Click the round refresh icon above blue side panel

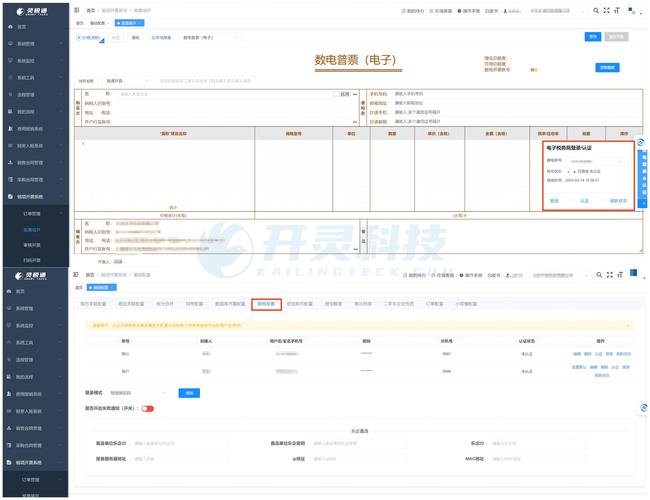point(641,142)
